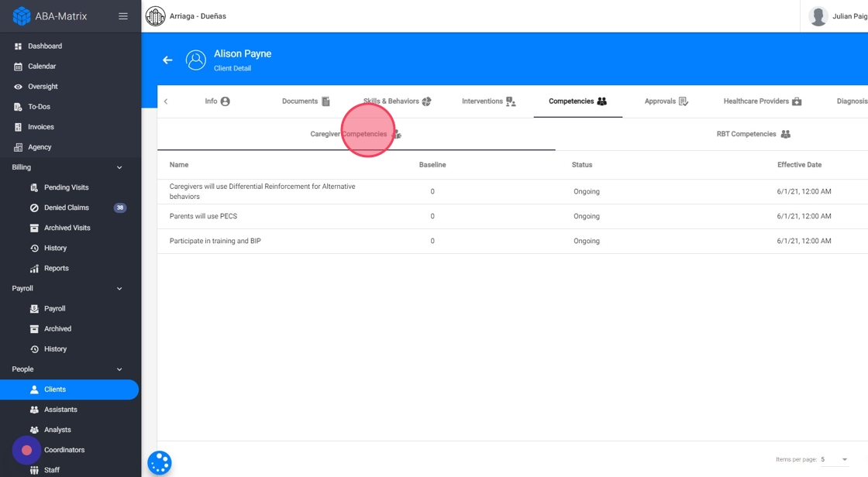Sort by the Effective Date column header
This screenshot has height=477, width=868.
point(799,165)
